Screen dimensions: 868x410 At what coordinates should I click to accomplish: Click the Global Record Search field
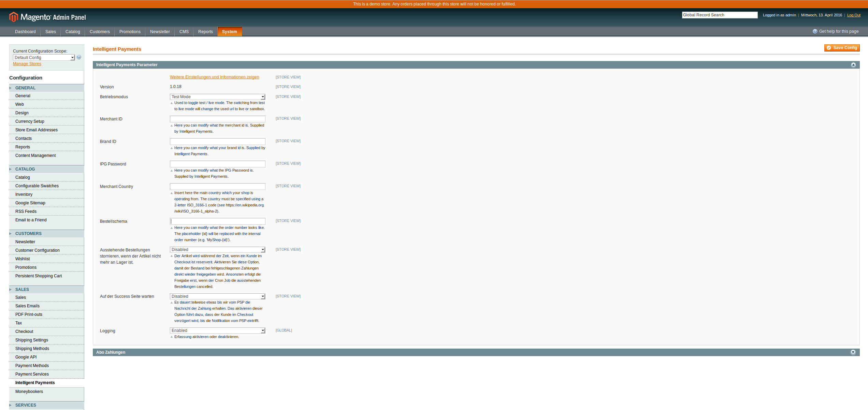click(x=720, y=15)
